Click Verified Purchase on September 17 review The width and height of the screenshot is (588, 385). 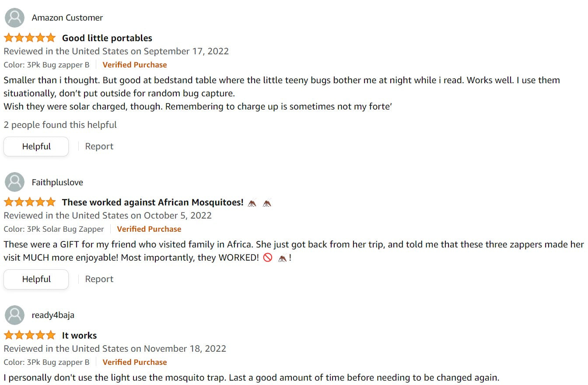tap(135, 65)
